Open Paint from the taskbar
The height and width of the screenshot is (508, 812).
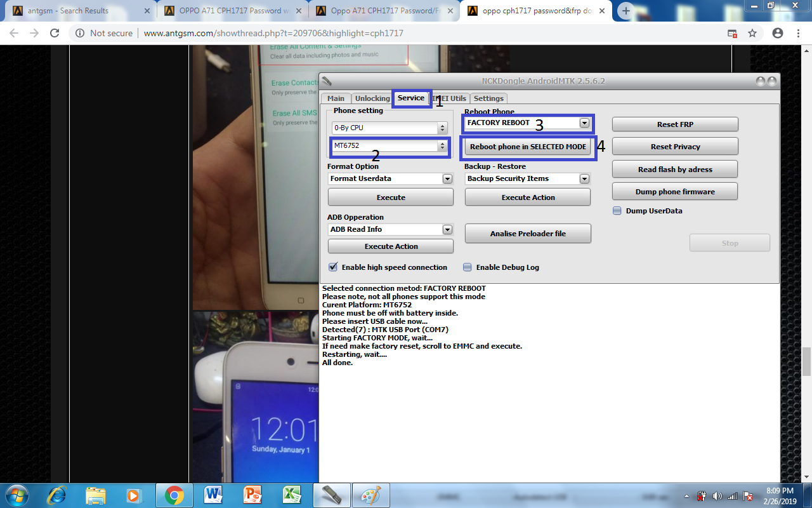(370, 495)
